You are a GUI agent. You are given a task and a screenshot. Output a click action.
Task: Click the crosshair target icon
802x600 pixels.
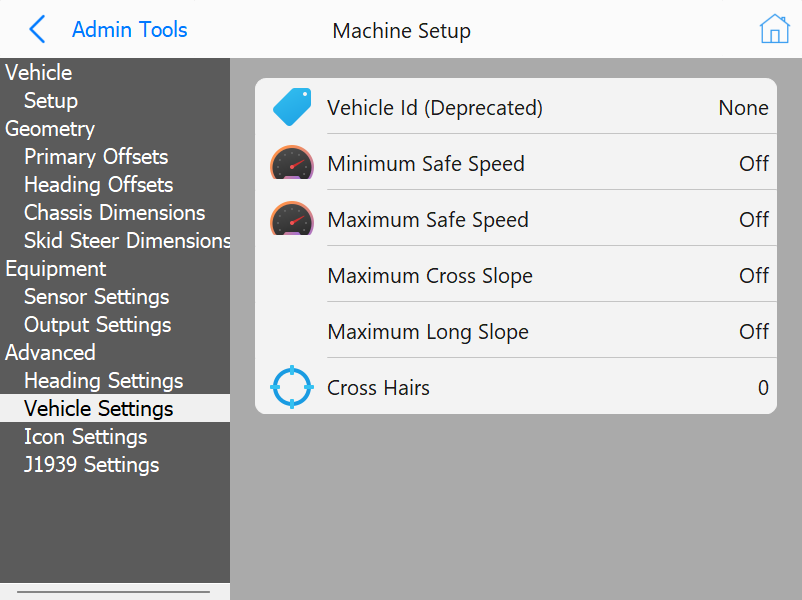coord(292,387)
